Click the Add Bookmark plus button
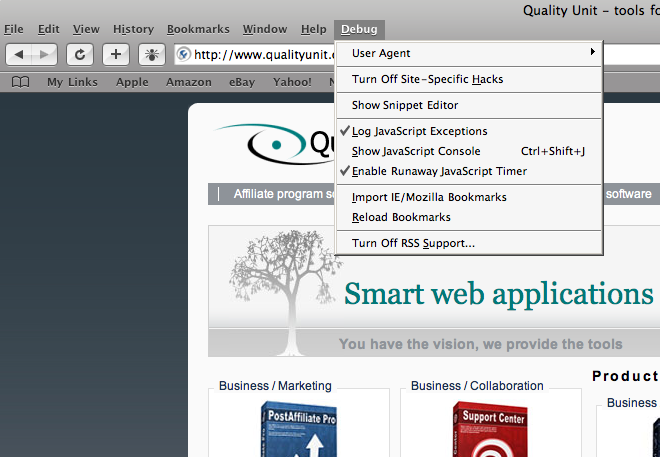This screenshot has height=457, width=660. click(x=116, y=54)
